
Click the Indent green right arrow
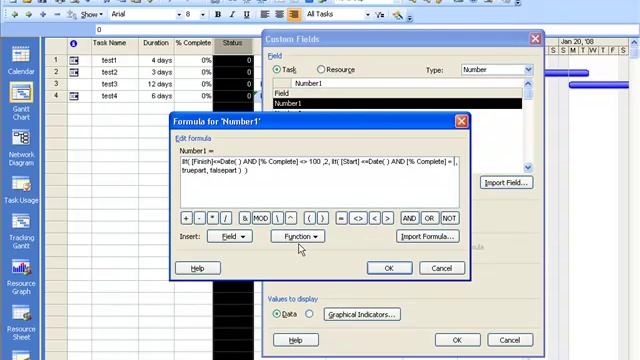29,15
